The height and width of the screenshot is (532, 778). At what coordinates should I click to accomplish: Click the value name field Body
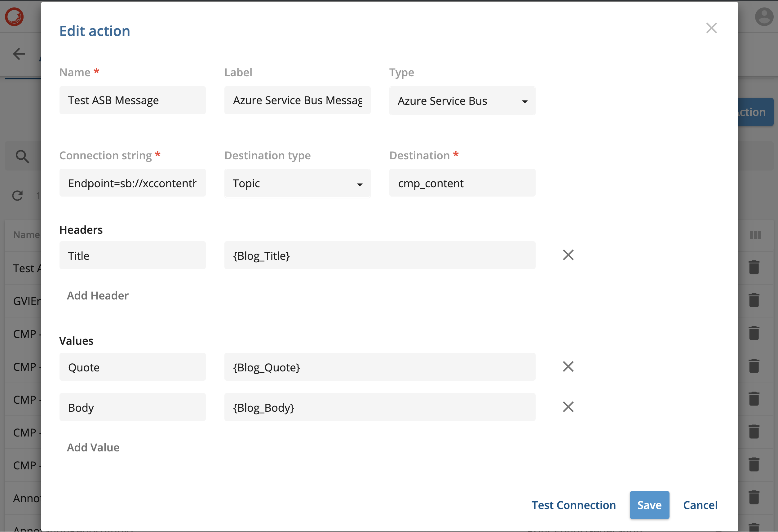pos(133,407)
